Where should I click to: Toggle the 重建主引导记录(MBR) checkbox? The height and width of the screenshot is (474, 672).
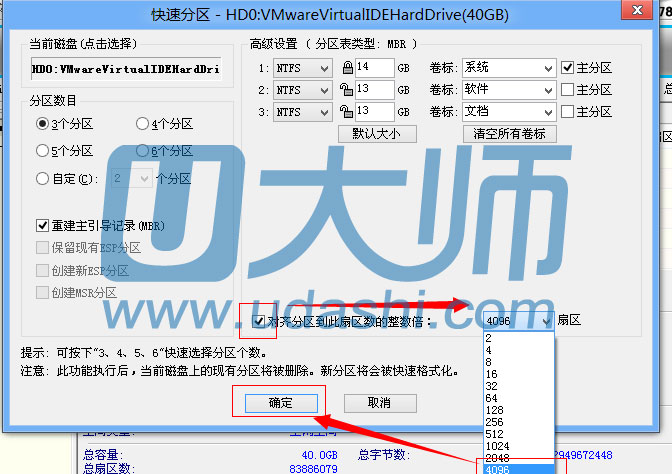point(42,225)
